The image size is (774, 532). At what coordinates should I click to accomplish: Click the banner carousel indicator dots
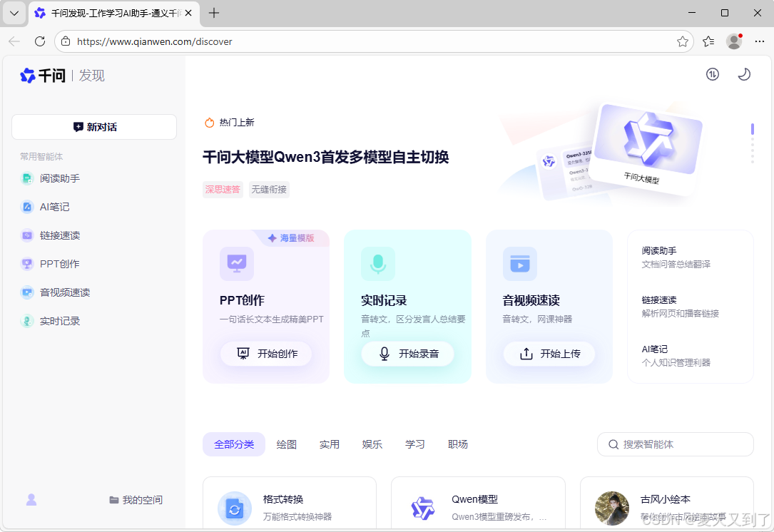[x=753, y=143]
